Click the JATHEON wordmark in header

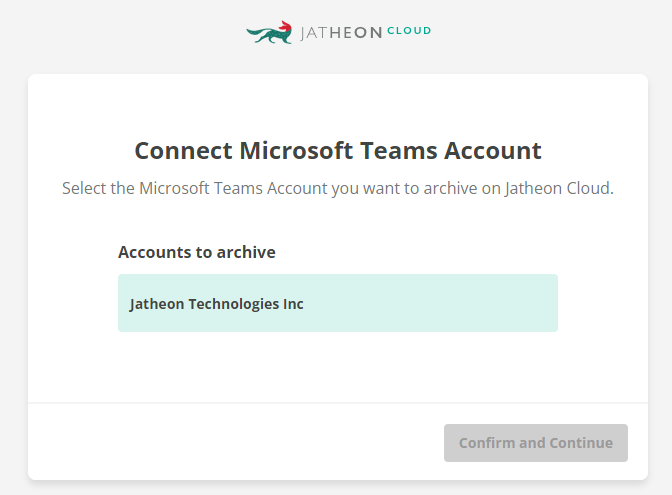341,33
